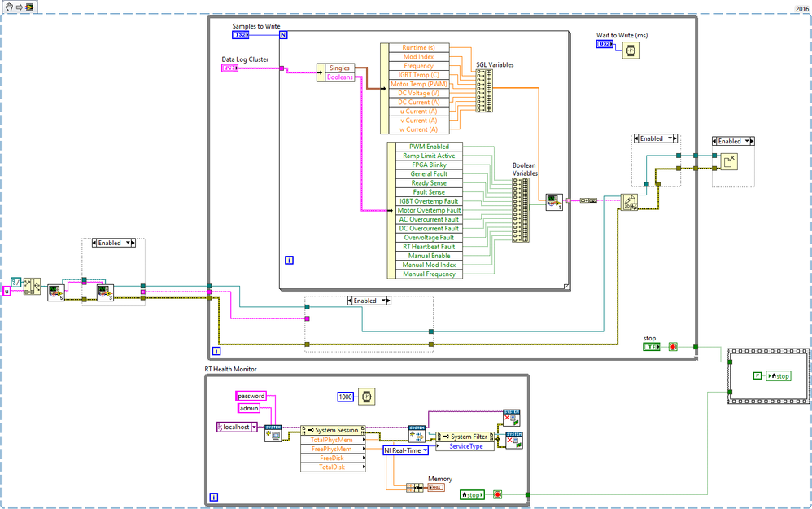Click the Memory indicator terminal
The height and width of the screenshot is (509, 812).
coord(436,488)
